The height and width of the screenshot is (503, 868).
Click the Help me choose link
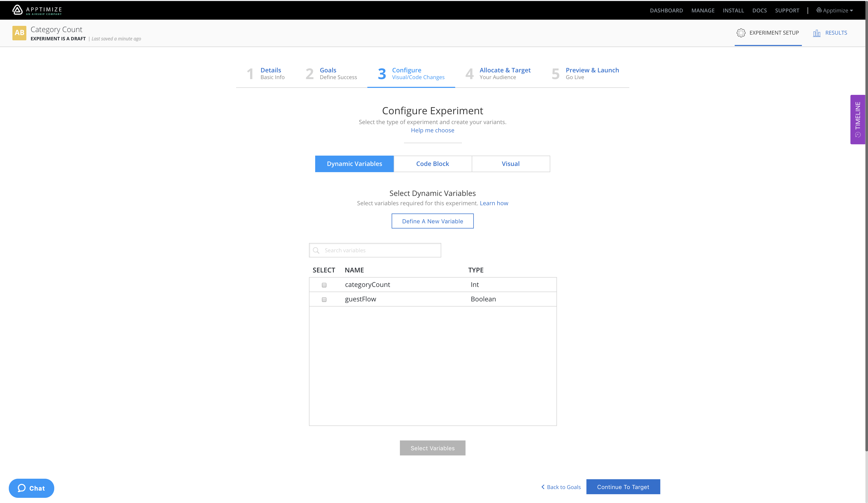tap(432, 130)
